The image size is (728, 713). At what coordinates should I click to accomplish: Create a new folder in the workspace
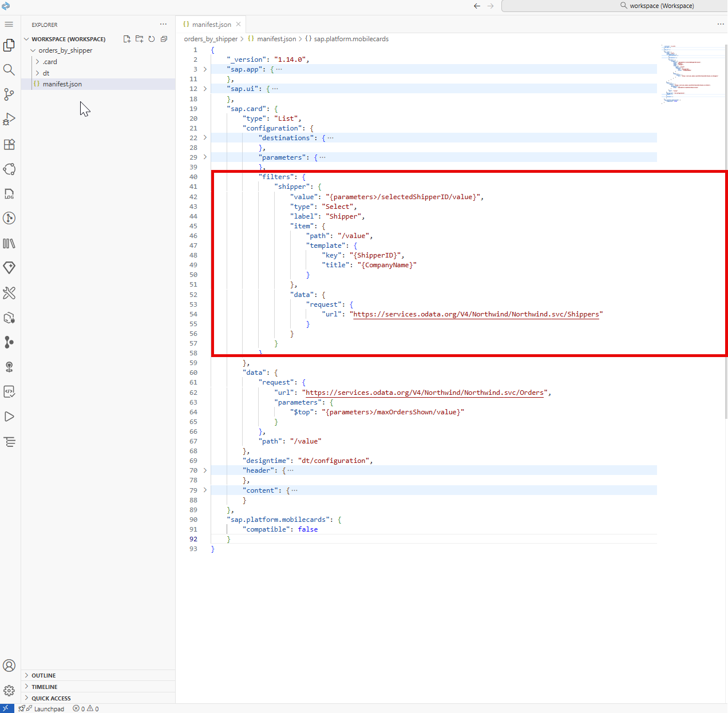pyautogui.click(x=139, y=39)
